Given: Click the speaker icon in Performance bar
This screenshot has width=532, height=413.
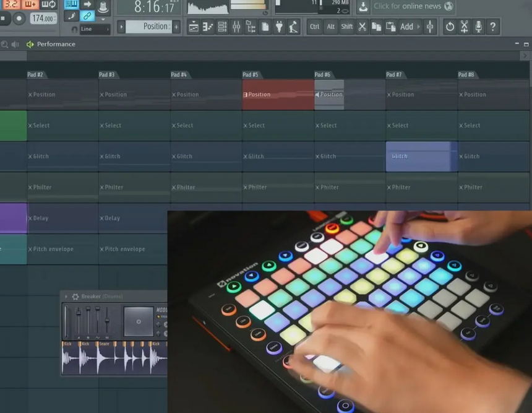Looking at the screenshot, I should pyautogui.click(x=15, y=44).
